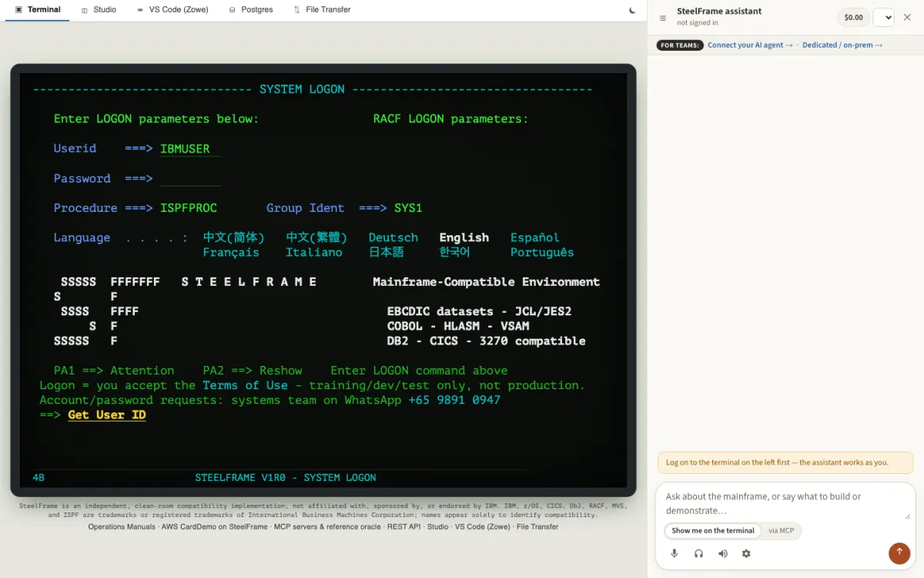Click 'SteelFrame assistant' panel title

tap(719, 11)
